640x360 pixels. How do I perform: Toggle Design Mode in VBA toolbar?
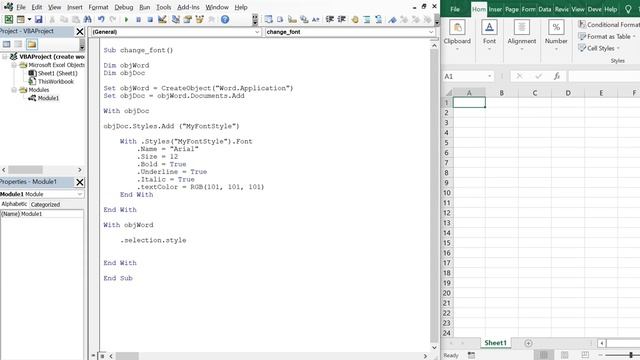click(x=162, y=19)
